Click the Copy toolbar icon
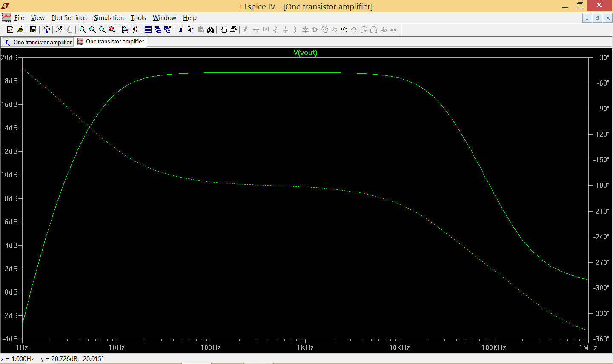Image resolution: width=613 pixels, height=364 pixels. click(x=191, y=29)
